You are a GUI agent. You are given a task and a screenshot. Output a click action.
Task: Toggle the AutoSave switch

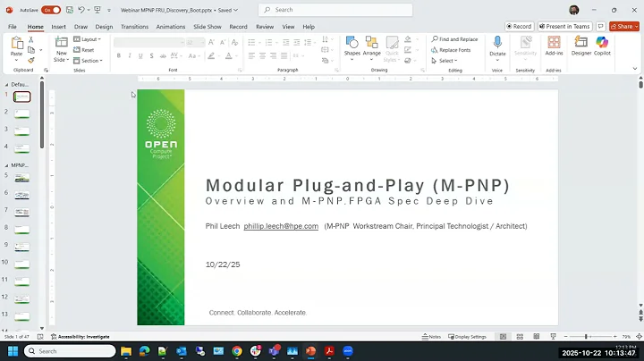pos(51,10)
